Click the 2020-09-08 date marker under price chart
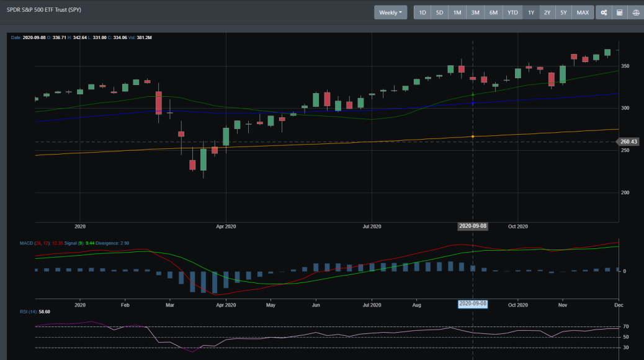644x360 pixels. [473, 226]
